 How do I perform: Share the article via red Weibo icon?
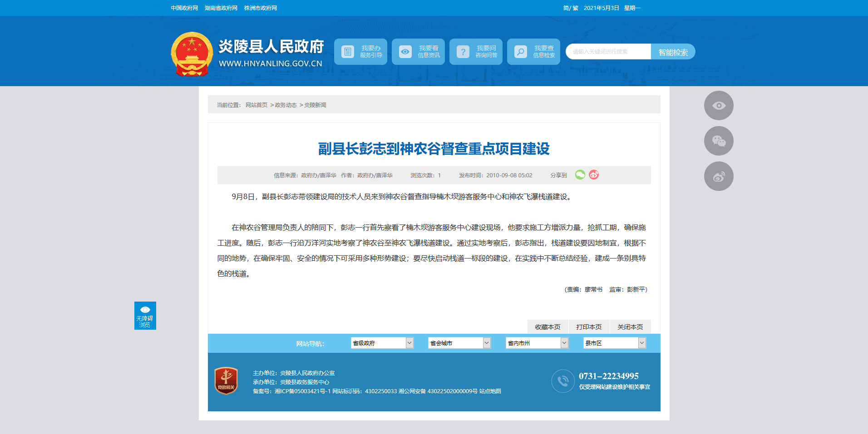pos(594,175)
